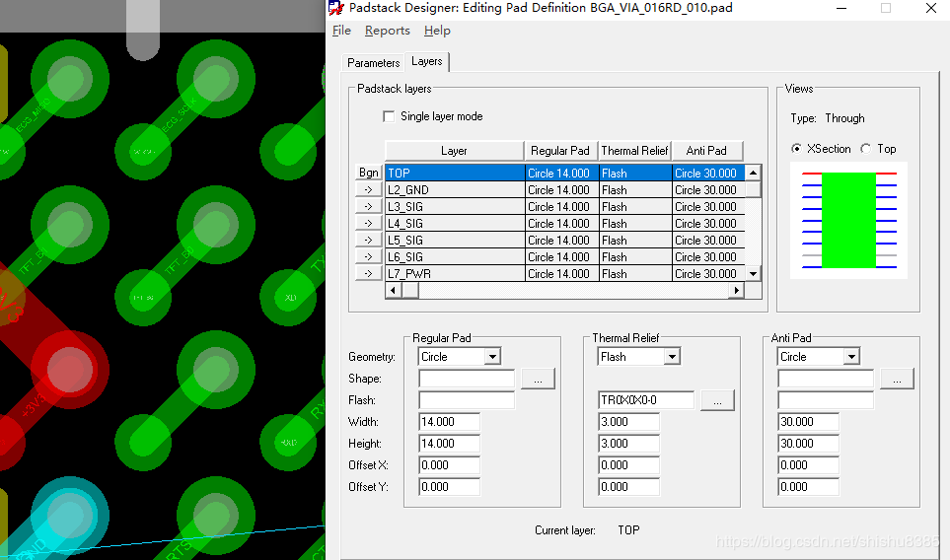The image size is (950, 560).
Task: Select the L7_PWR layer cell
Action: click(455, 274)
